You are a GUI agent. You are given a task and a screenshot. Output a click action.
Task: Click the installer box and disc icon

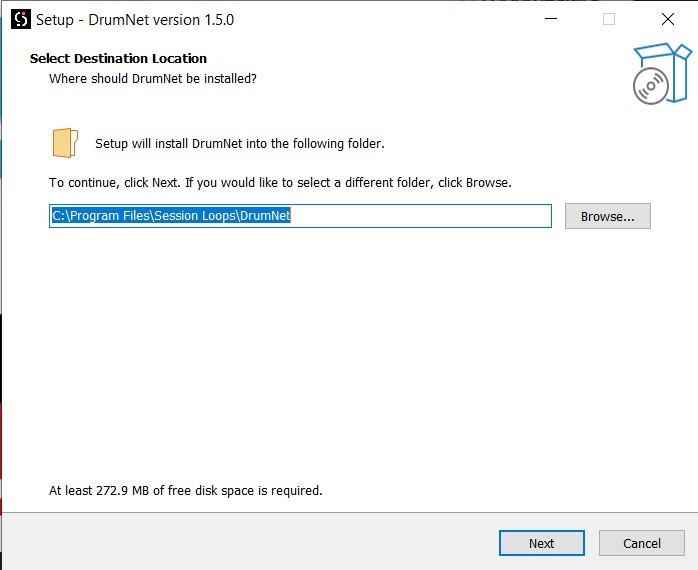click(x=662, y=73)
